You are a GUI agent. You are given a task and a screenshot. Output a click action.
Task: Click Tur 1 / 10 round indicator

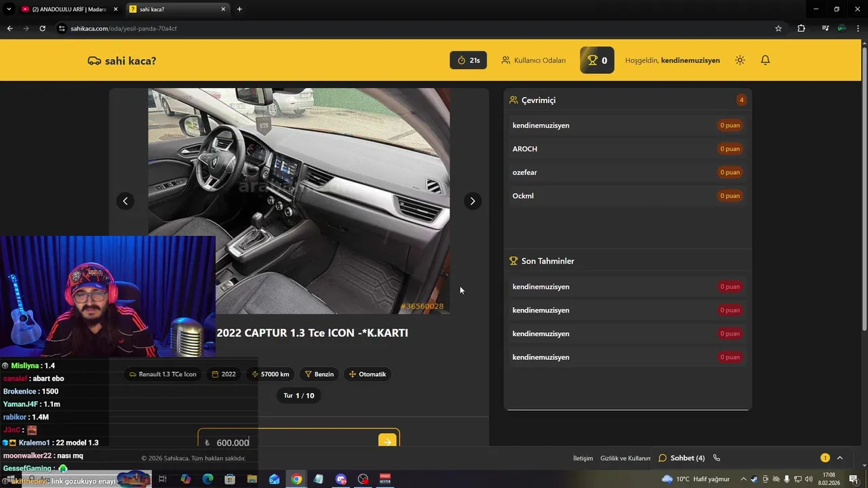(299, 395)
